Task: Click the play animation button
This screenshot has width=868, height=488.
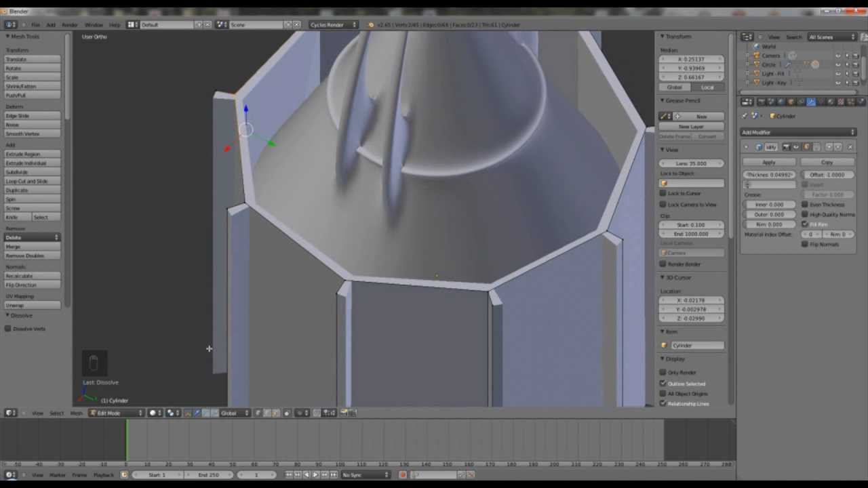Action: [x=315, y=474]
